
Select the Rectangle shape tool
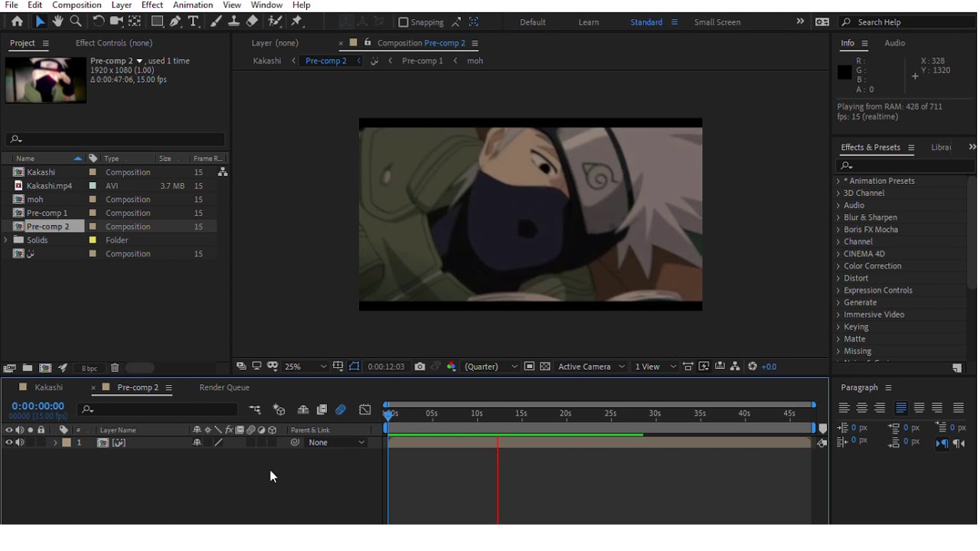[157, 22]
